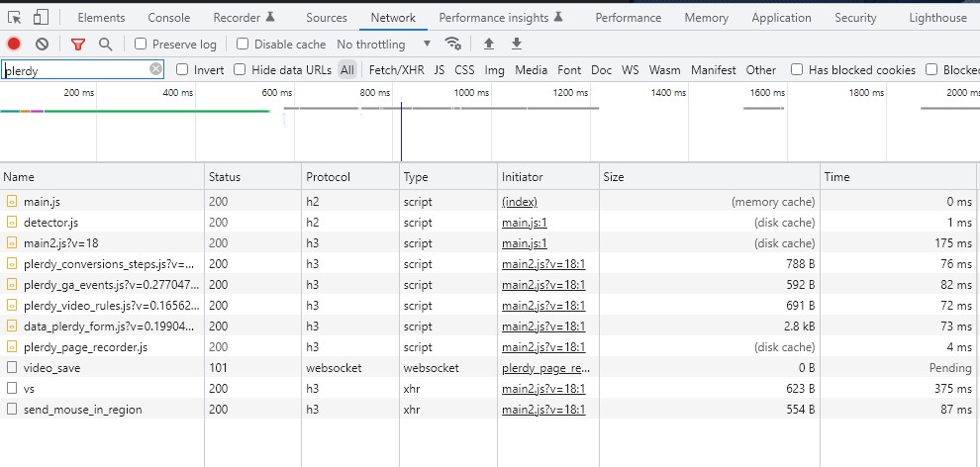This screenshot has width=980, height=467.
Task: Click the blue timeline marker line
Action: pyautogui.click(x=401, y=132)
